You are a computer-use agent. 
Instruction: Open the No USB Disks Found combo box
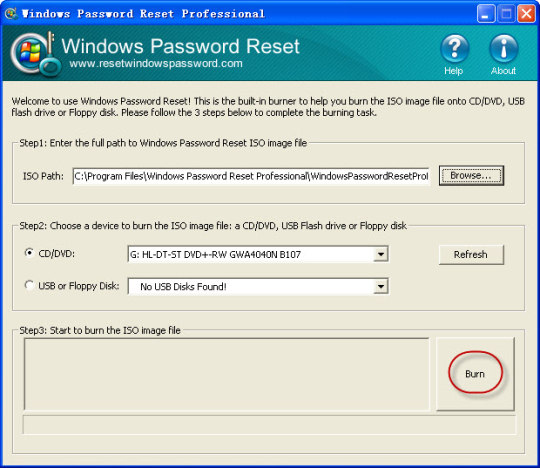258,286
